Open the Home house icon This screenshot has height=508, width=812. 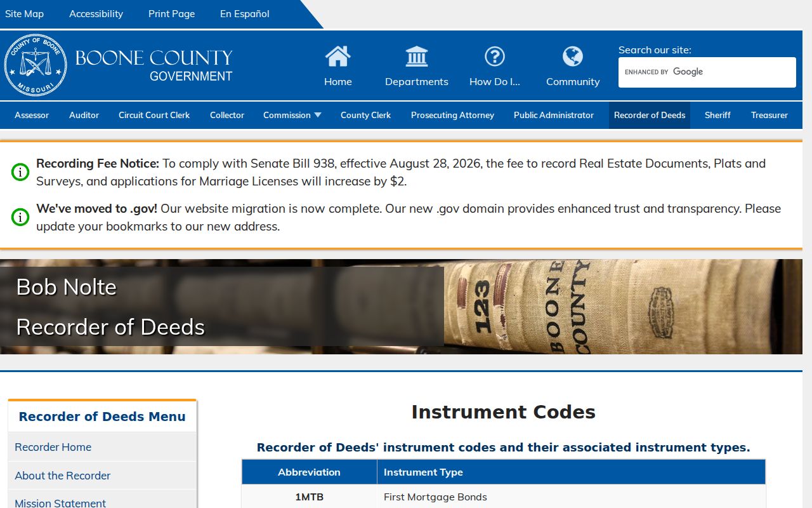pos(337,57)
